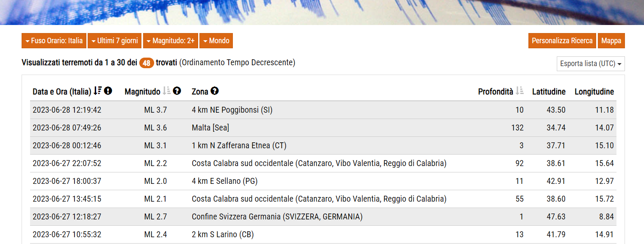Expand the Fuso Orario: Italia dropdown
Viewport: 644px width, 244px height.
(x=54, y=41)
